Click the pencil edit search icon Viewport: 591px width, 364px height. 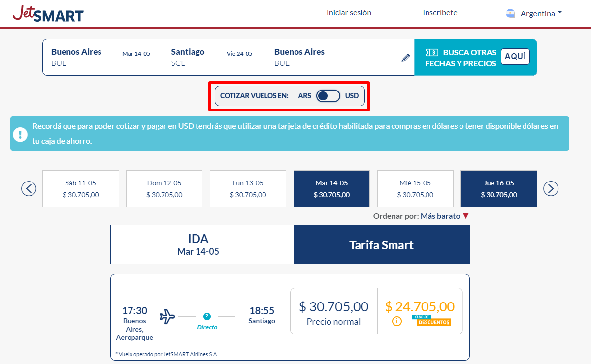pos(405,58)
